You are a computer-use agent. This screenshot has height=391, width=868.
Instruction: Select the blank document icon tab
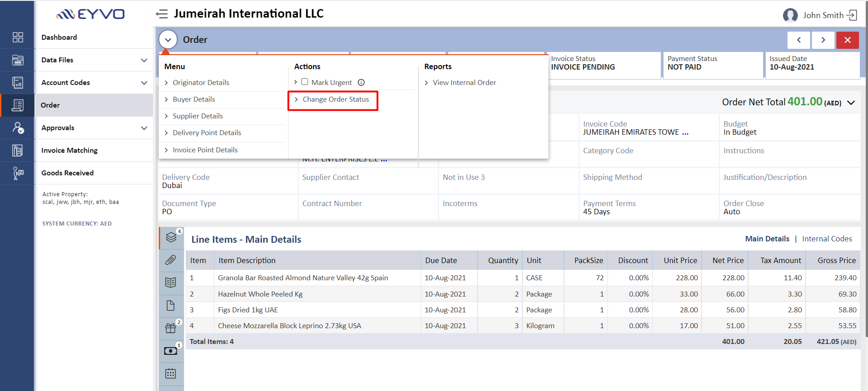point(171,306)
